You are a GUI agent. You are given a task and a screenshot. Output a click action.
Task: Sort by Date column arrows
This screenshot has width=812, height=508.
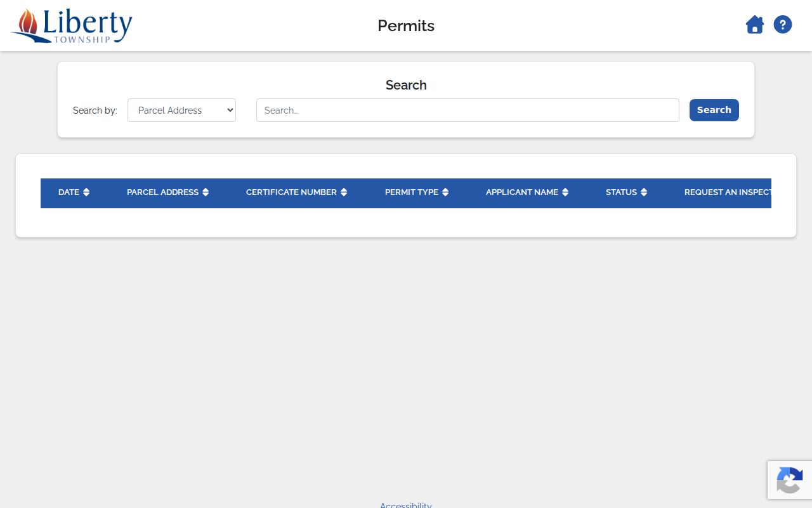point(86,192)
